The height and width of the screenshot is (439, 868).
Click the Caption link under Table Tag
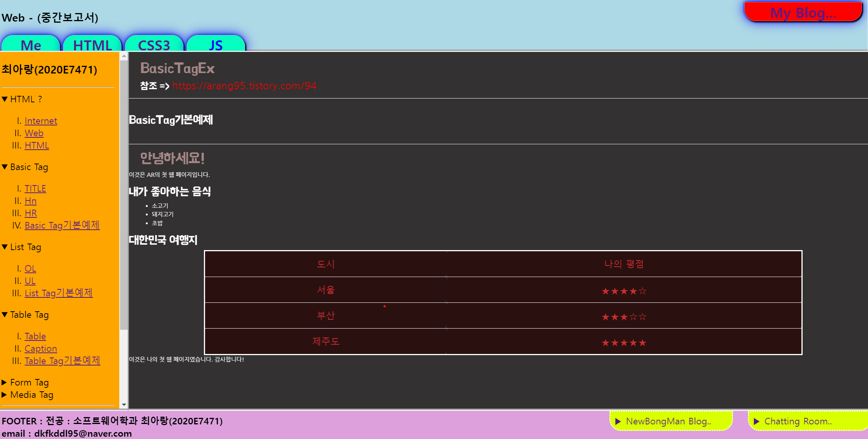click(41, 349)
